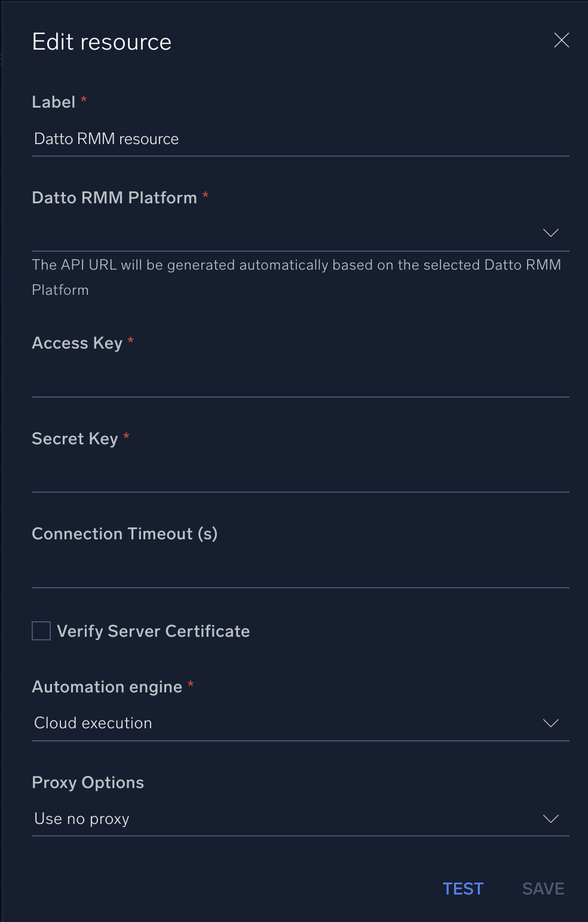The image size is (588, 922).
Task: Click the Edit resource dialog title
Action: 102,41
